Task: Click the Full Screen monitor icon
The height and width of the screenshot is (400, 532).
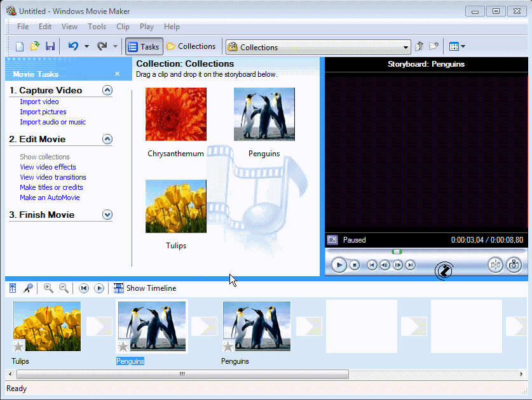Action: (332, 240)
